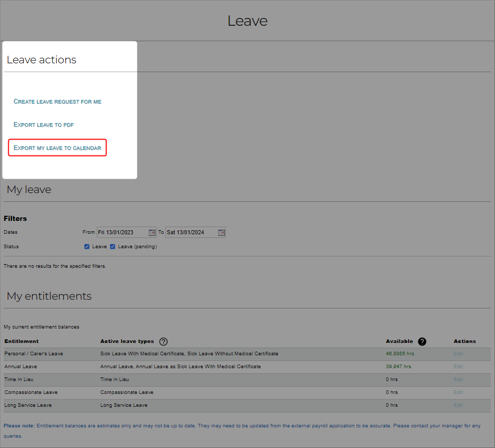
Task: Click the Available column header
Action: click(399, 341)
